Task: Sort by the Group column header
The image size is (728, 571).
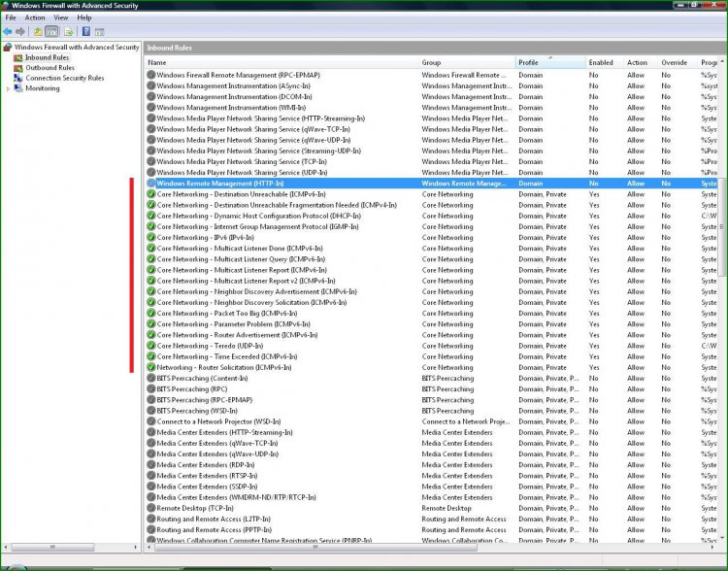Action: pos(467,62)
